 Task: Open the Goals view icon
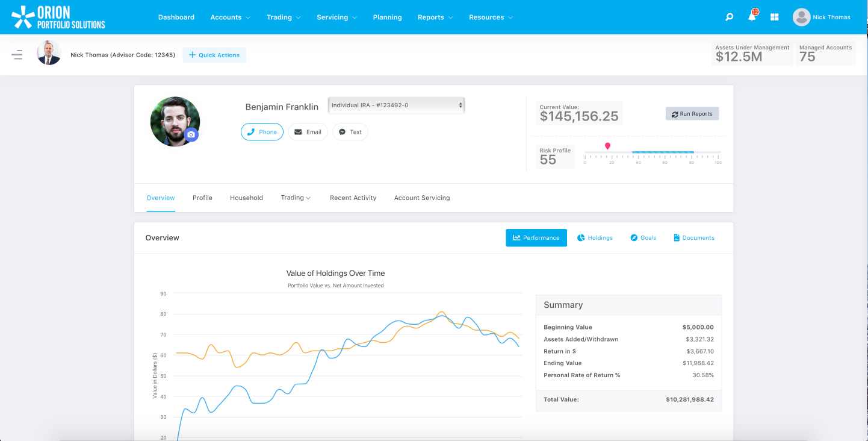pyautogui.click(x=643, y=237)
